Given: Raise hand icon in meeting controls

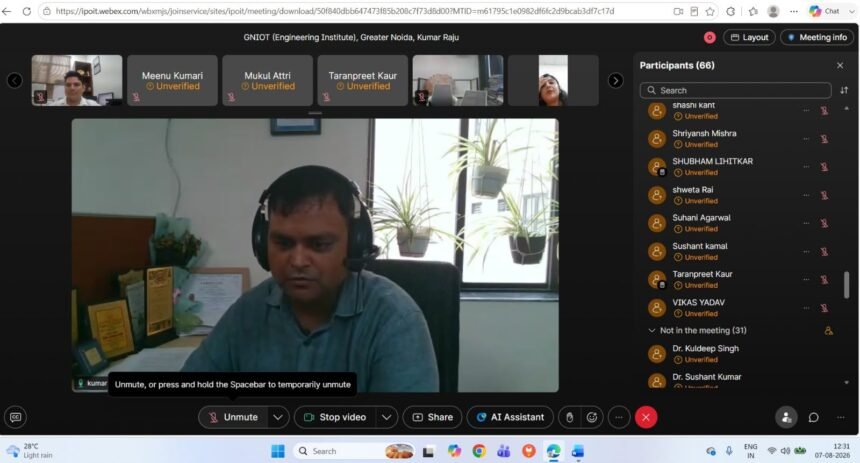Looking at the screenshot, I should click(x=569, y=417).
